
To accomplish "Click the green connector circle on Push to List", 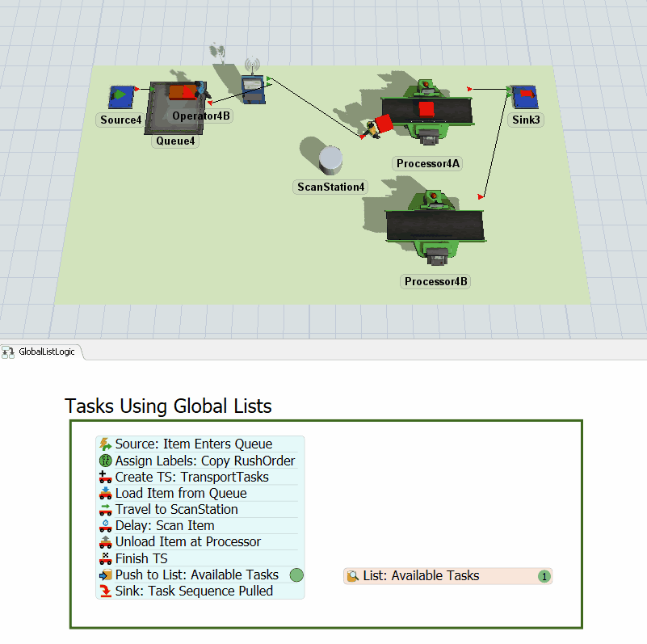I will (296, 575).
